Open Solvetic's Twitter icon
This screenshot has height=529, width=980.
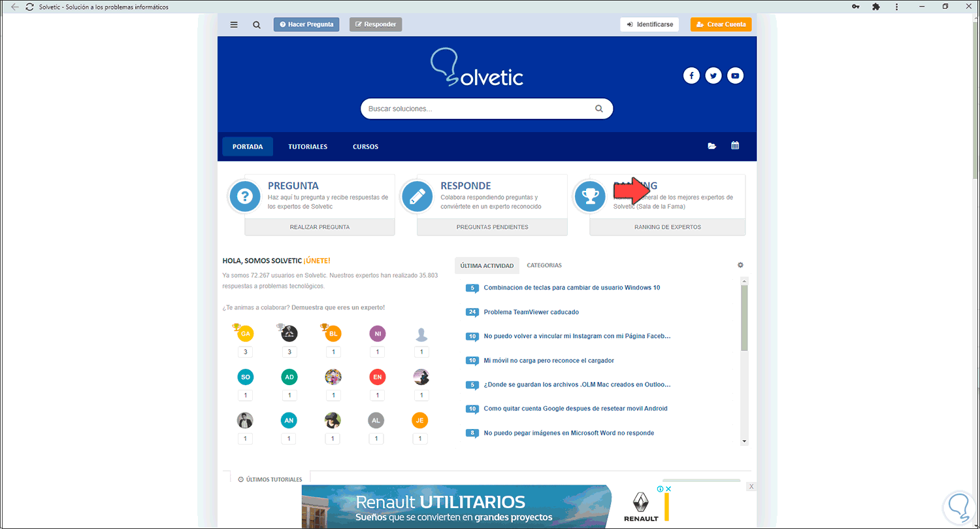pos(713,76)
